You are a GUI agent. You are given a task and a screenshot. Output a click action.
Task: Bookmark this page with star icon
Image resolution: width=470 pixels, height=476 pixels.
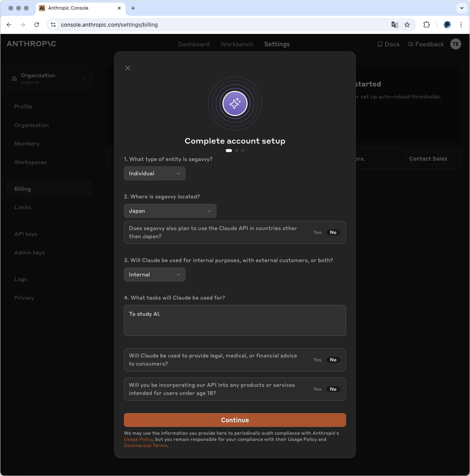[x=407, y=25]
